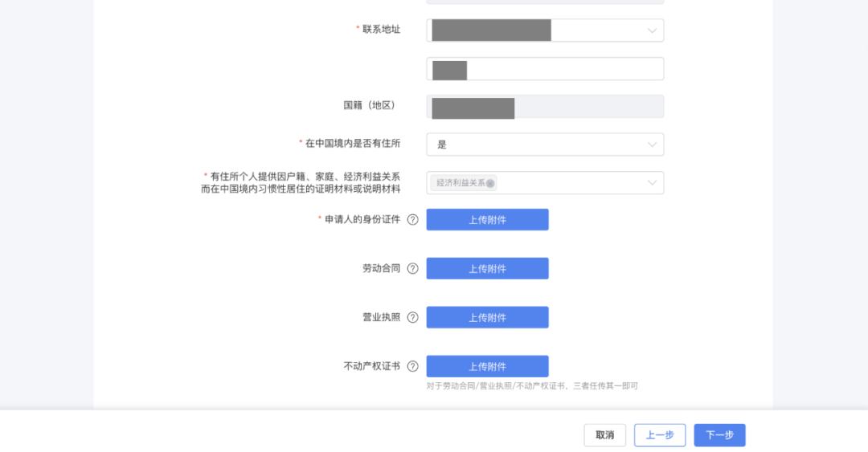
Task: Click help icon next to 申请人的身份证件
Action: pos(412,220)
